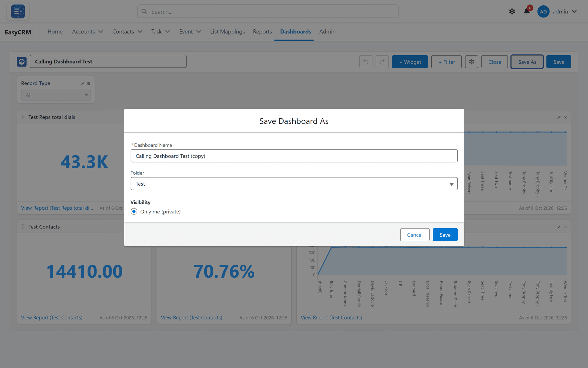Expand the Task menu chevron
Screen dimensions: 588x368
tap(168, 31)
